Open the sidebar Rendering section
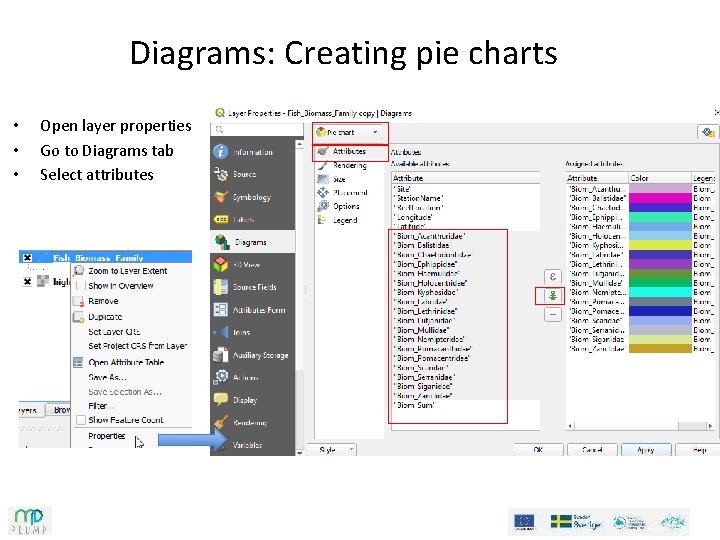Image resolution: width=720 pixels, height=540 pixels. coord(253,422)
